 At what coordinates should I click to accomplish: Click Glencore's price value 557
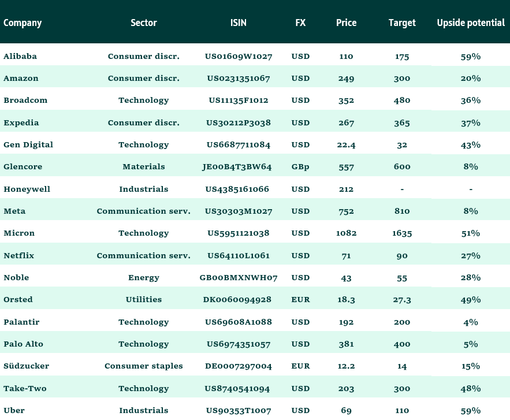coord(347,167)
